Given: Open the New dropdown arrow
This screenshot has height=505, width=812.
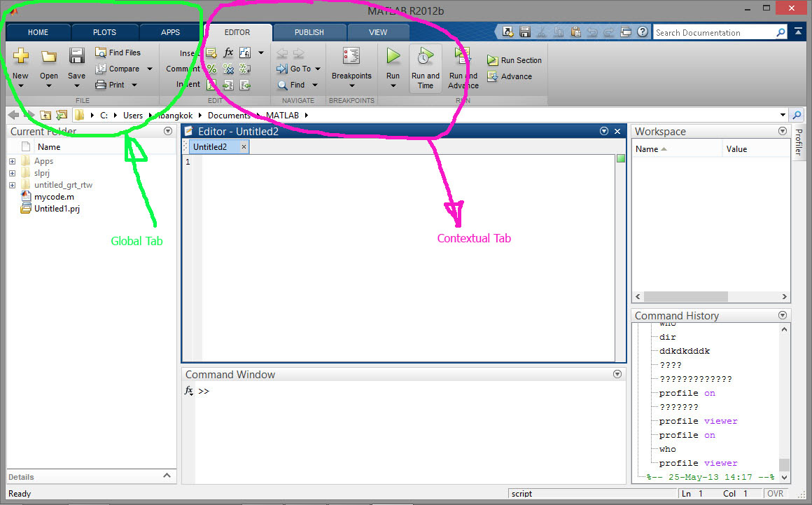Looking at the screenshot, I should coord(21,85).
